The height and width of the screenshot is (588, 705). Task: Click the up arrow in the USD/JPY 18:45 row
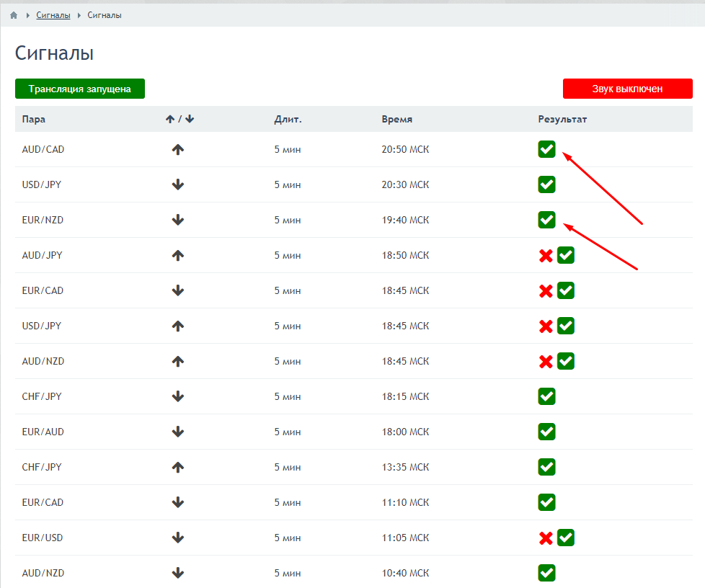point(178,326)
